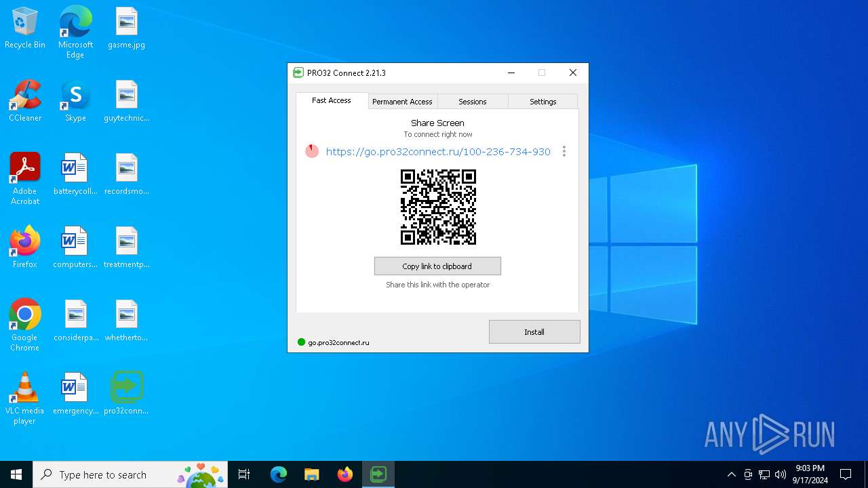Click the network tray icon
Viewport: 868px width, 488px height.
tap(764, 474)
